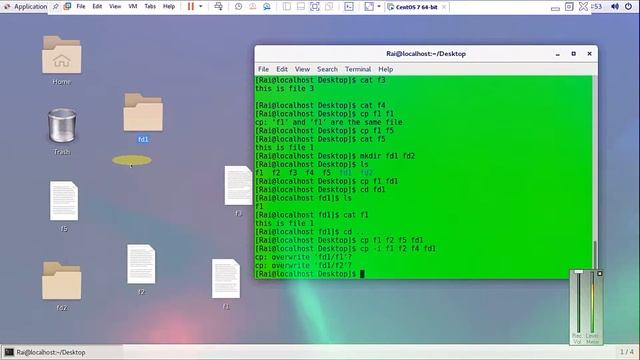Click the top panel clock showing 53
The image size is (640, 360).
click(597, 7)
